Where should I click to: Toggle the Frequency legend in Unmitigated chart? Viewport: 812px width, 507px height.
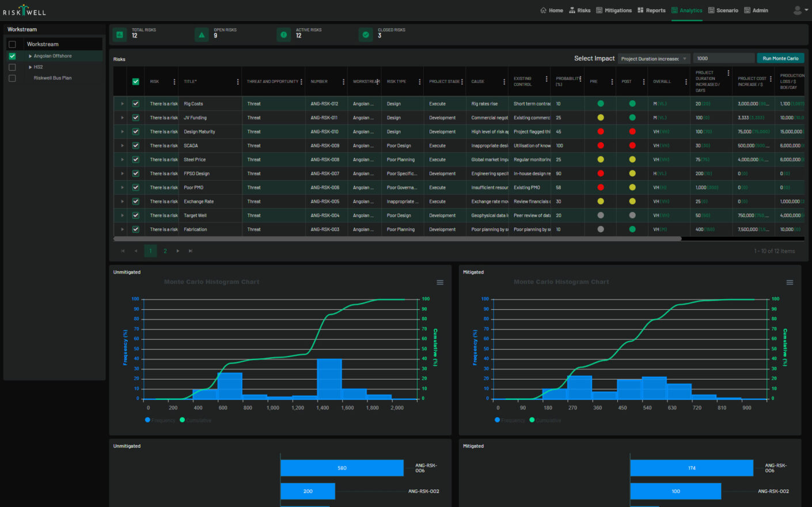pyautogui.click(x=160, y=421)
